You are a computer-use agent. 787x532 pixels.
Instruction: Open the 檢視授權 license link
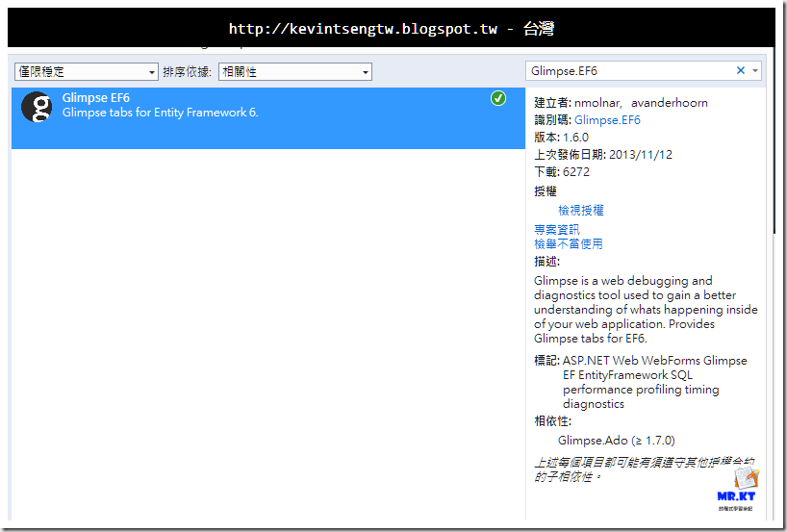[581, 211]
